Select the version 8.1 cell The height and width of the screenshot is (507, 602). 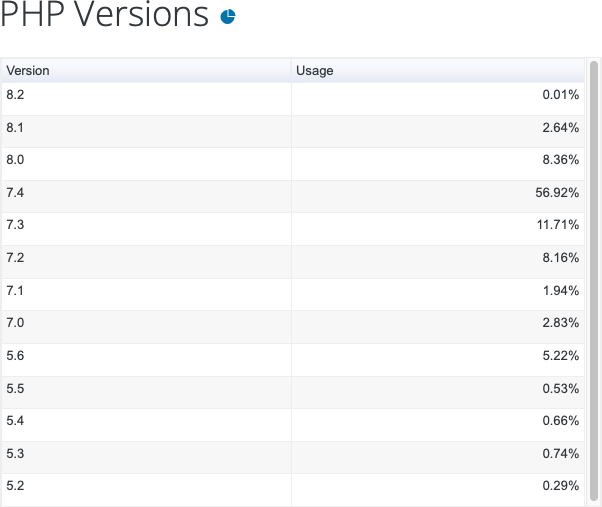[146, 132]
